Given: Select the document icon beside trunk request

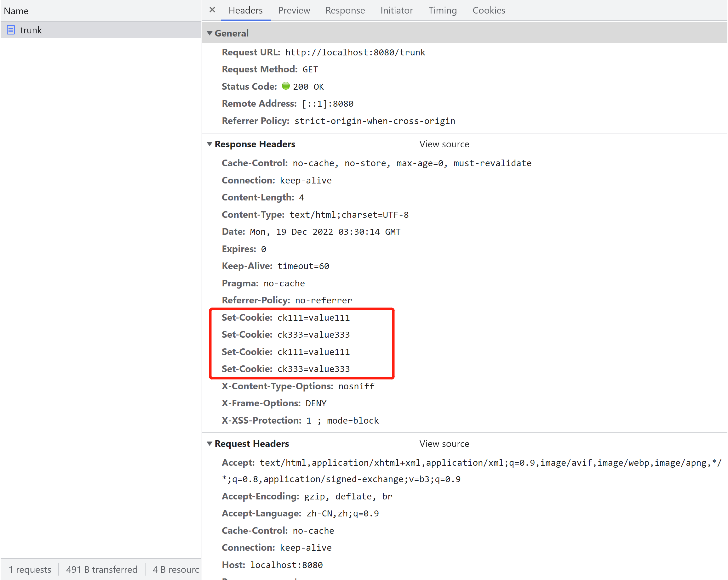Looking at the screenshot, I should (10, 30).
